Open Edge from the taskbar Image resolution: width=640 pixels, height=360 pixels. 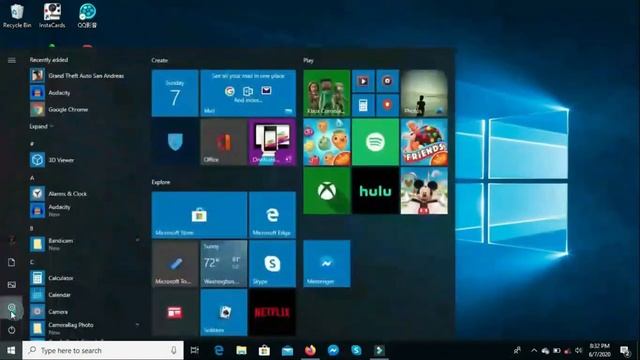[x=219, y=350]
